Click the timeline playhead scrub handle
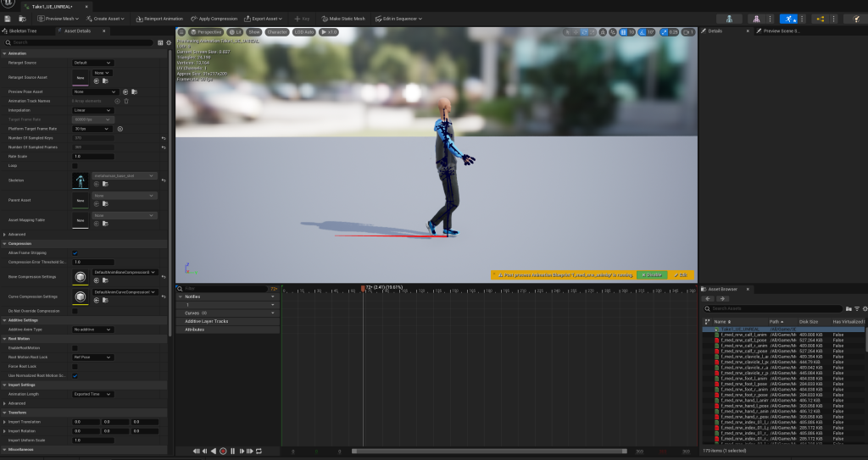868x460 pixels. coord(363,288)
